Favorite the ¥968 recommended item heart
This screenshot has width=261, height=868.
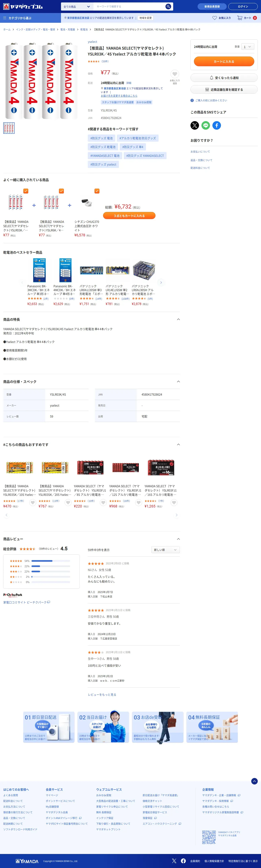point(139,502)
